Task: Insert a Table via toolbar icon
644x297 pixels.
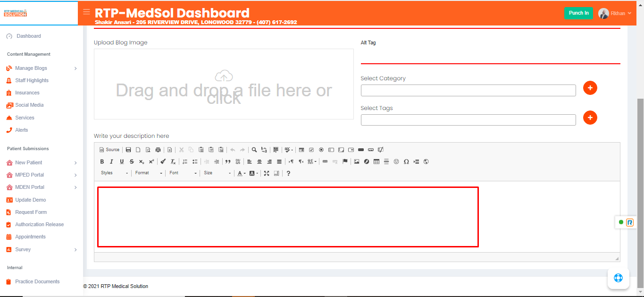Action: 376,161
